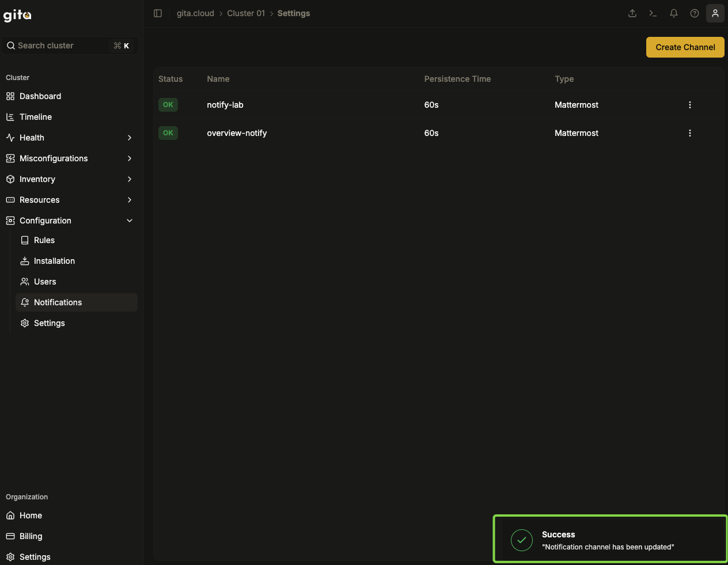The height and width of the screenshot is (565, 728).
Task: Focus the Search cluster field
Action: coord(69,45)
